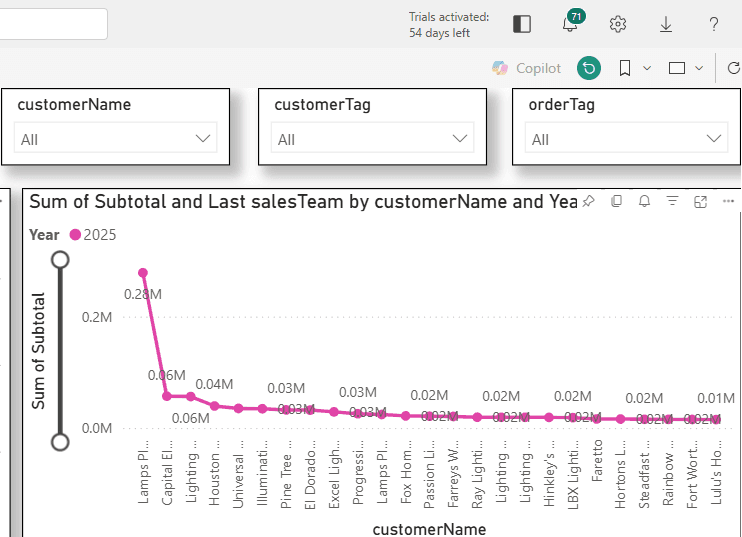Open the orderTag slicer dropdown
This screenshot has width=742, height=537.
(627, 138)
